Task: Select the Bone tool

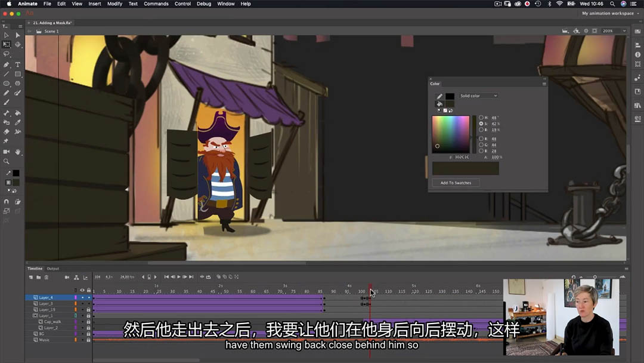Action: (x=6, y=113)
